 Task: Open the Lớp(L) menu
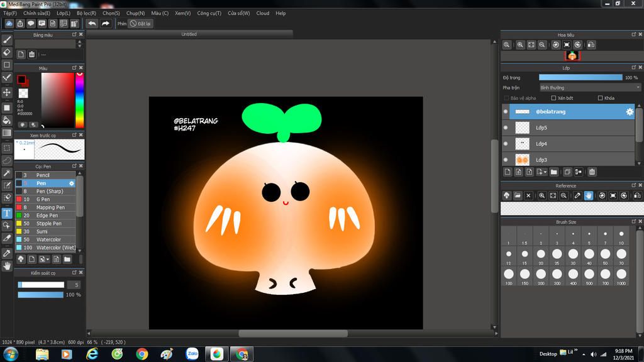[64, 13]
